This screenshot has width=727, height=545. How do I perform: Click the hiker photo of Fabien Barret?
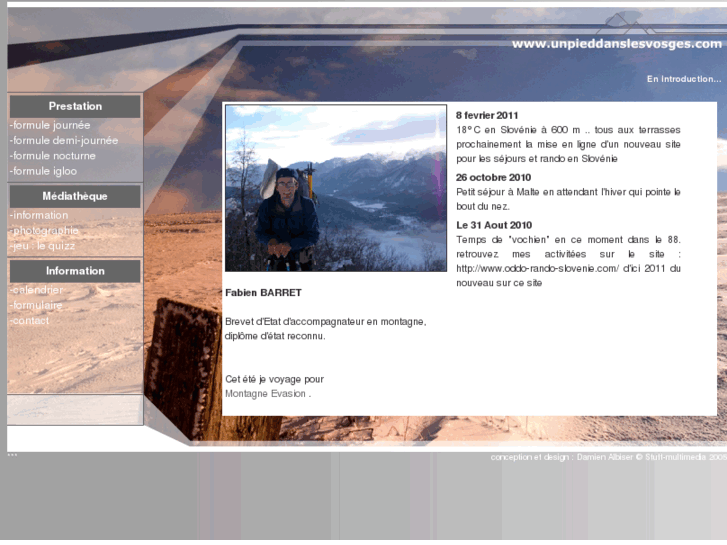(x=336, y=188)
